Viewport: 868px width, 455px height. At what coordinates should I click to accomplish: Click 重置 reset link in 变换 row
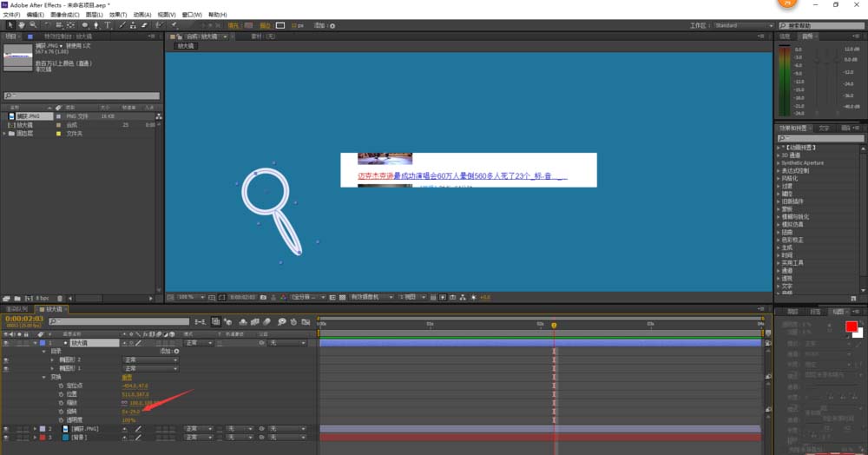click(127, 377)
